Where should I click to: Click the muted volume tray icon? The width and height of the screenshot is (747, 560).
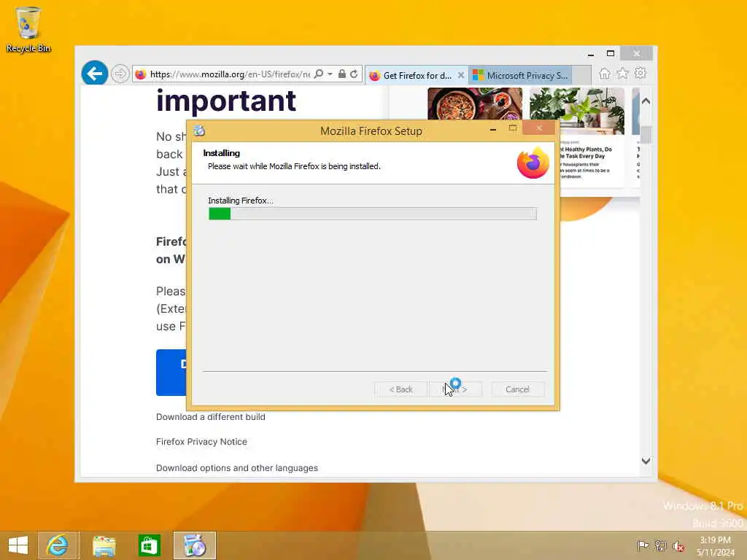click(x=678, y=546)
